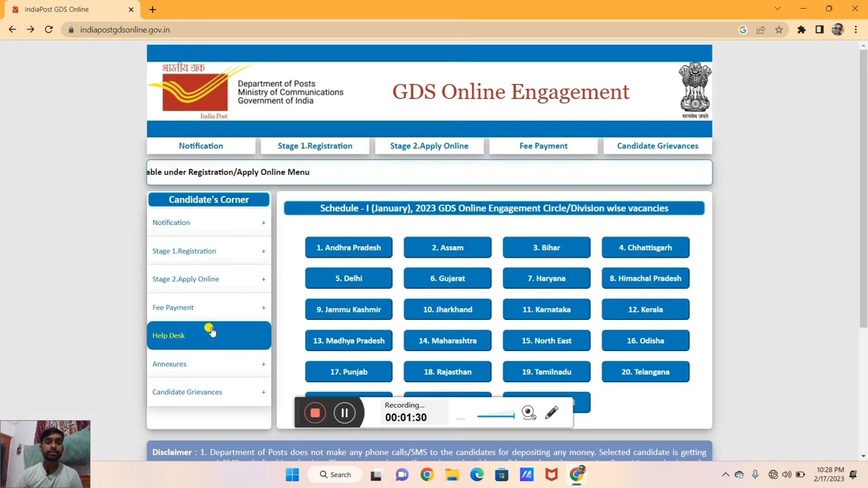Open McAfee from the taskbar
The height and width of the screenshot is (488, 868).
[551, 474]
